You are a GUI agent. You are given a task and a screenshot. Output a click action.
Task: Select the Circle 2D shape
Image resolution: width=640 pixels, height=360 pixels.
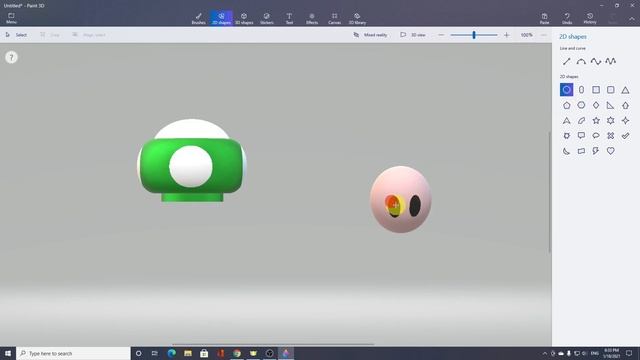(567, 90)
